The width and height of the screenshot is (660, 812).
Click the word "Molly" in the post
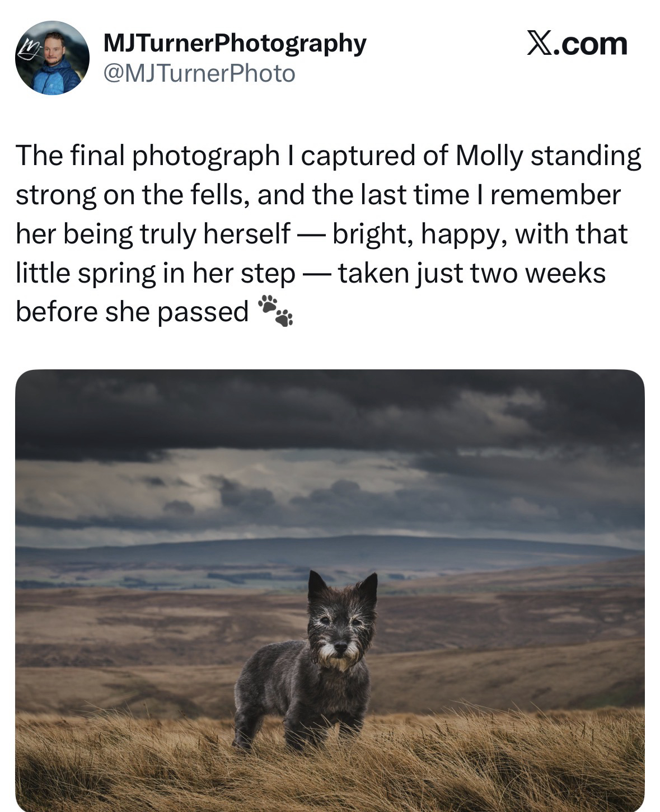pos(488,156)
